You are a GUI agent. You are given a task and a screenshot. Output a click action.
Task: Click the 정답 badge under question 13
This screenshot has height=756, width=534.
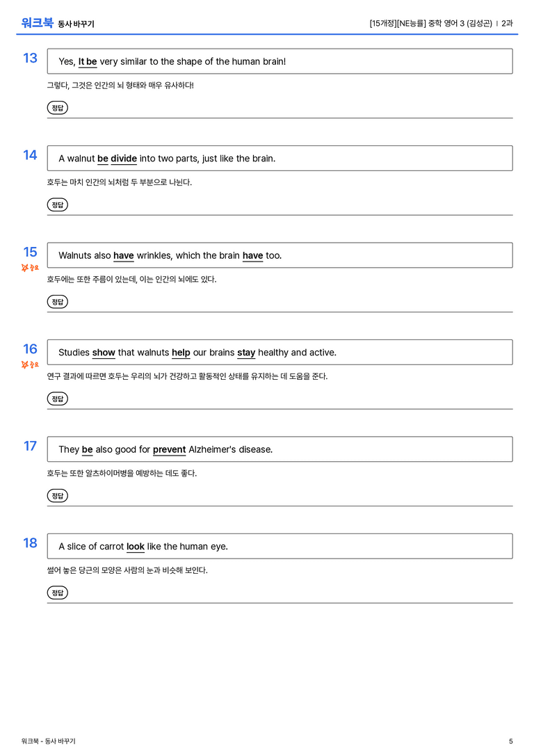[x=57, y=108]
